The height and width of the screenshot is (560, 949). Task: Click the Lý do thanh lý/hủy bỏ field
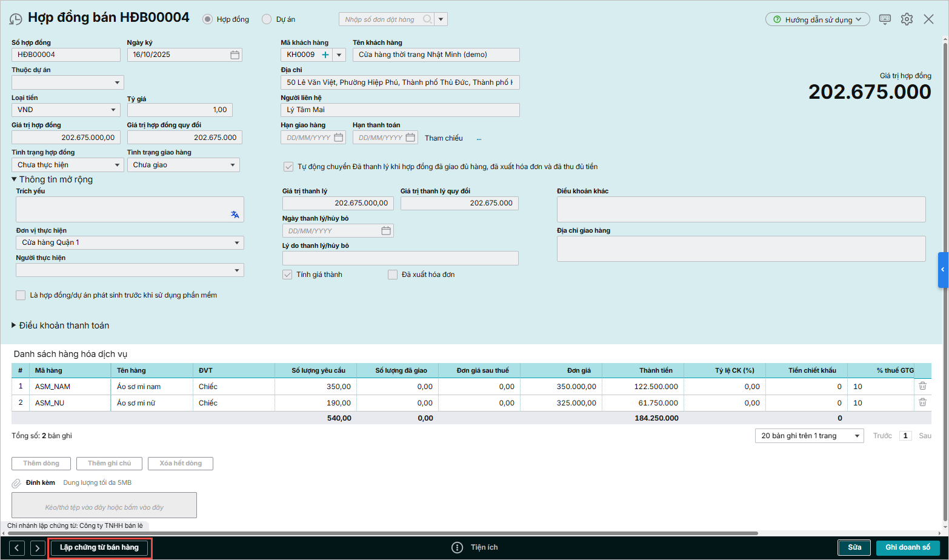click(400, 258)
